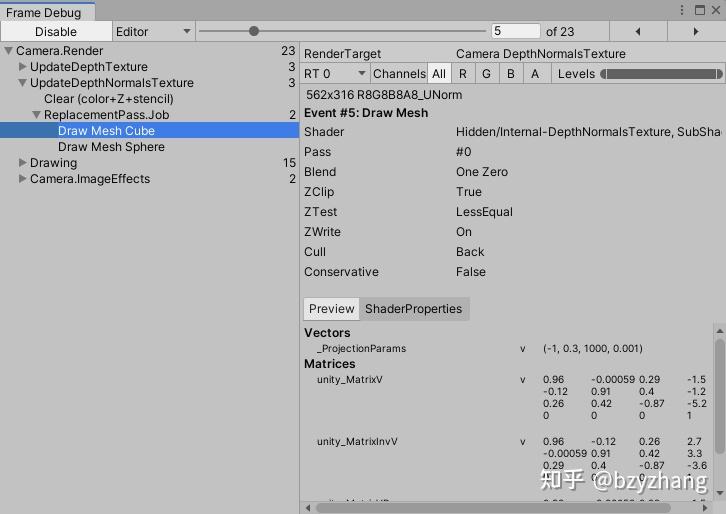The image size is (726, 514).
Task: Select the Draw Mesh Sphere event
Action: [111, 147]
